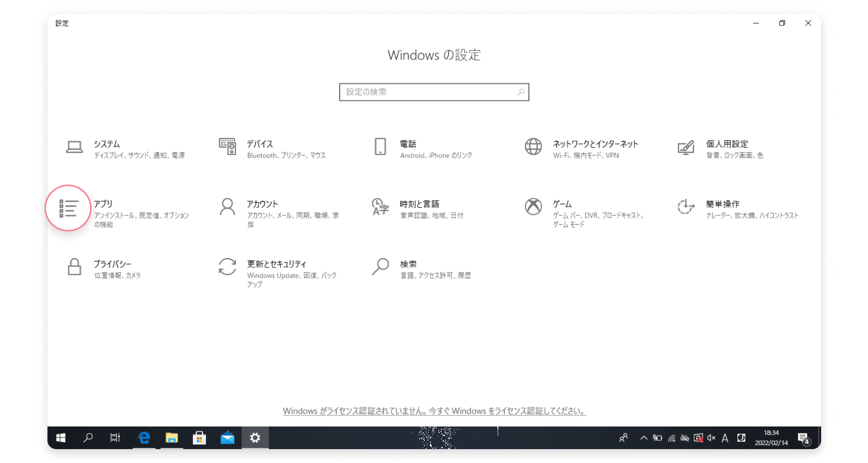Open the システム settings laptop icon

tap(74, 148)
